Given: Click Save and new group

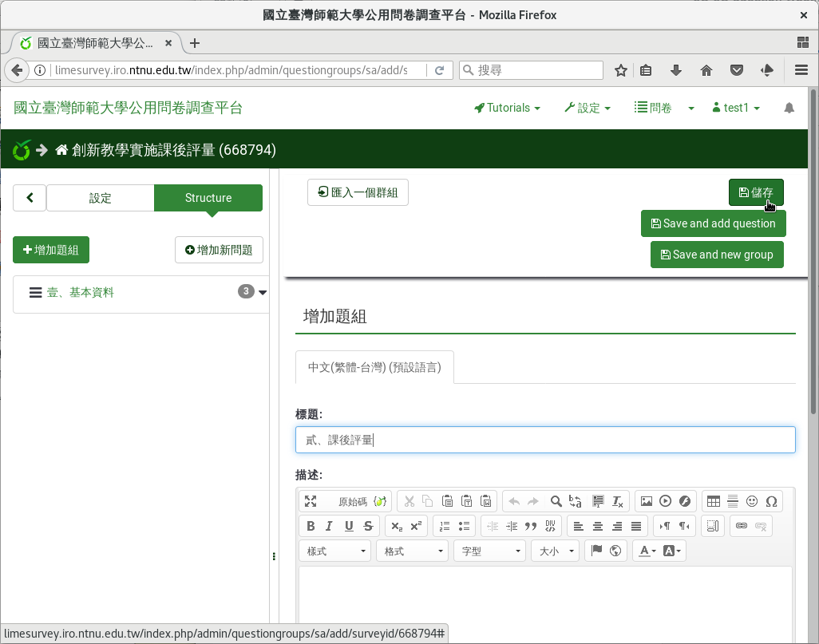Looking at the screenshot, I should pos(717,255).
